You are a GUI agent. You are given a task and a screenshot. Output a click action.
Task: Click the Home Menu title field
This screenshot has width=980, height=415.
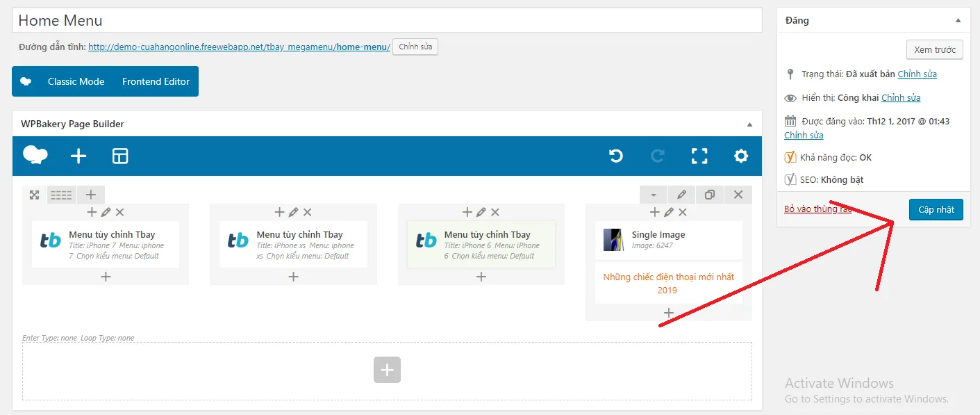[387, 21]
